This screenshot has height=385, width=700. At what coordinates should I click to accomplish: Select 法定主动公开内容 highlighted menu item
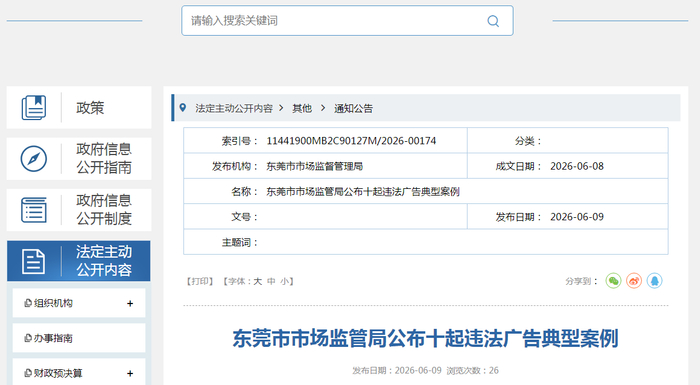[79, 261]
